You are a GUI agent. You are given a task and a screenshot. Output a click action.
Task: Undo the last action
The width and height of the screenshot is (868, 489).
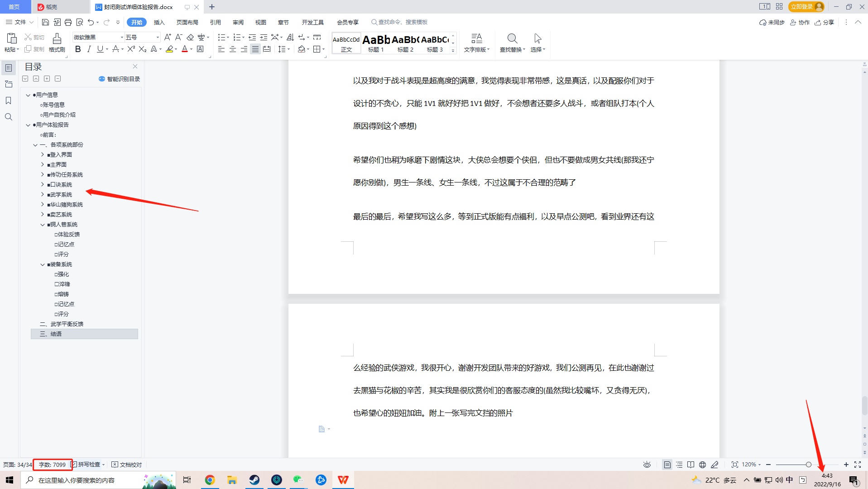pos(91,22)
